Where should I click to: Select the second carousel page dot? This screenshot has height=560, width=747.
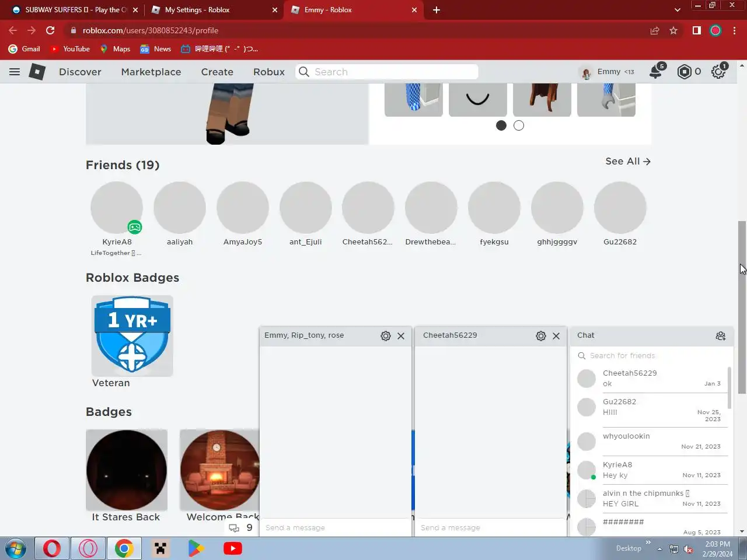coord(519,125)
